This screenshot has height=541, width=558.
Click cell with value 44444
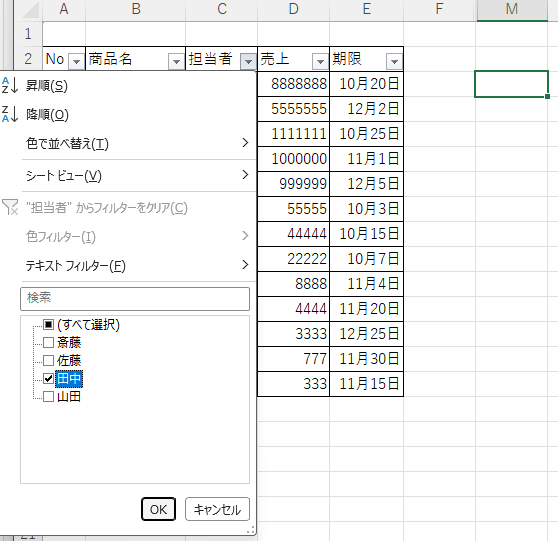pos(293,234)
